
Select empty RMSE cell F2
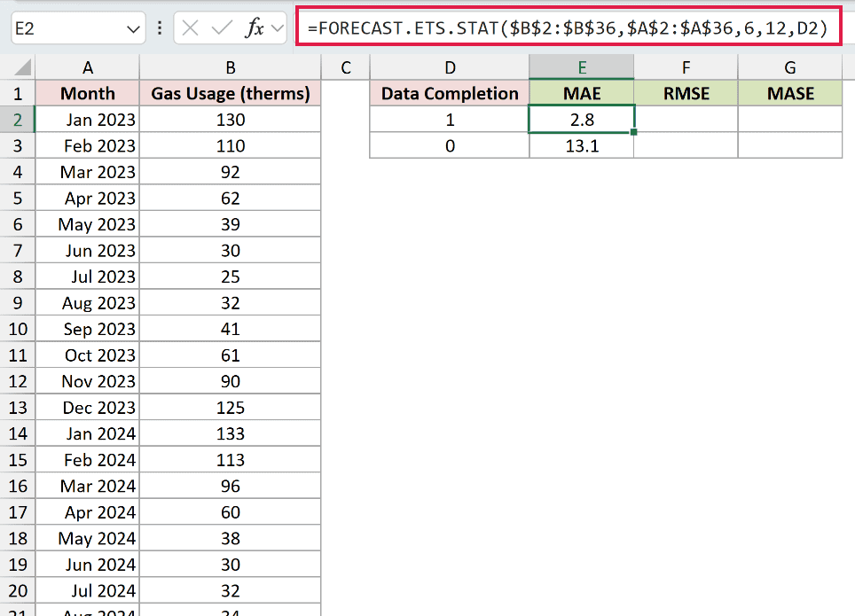click(x=686, y=120)
